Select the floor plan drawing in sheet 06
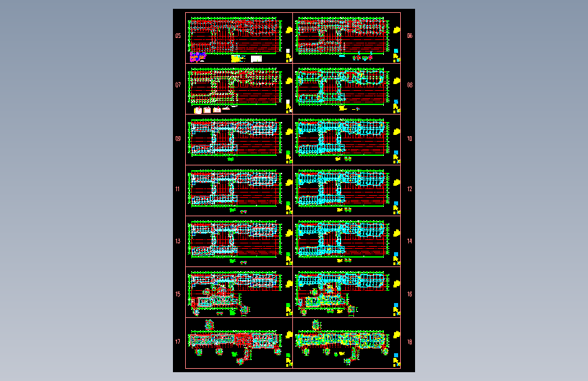 click(342, 35)
